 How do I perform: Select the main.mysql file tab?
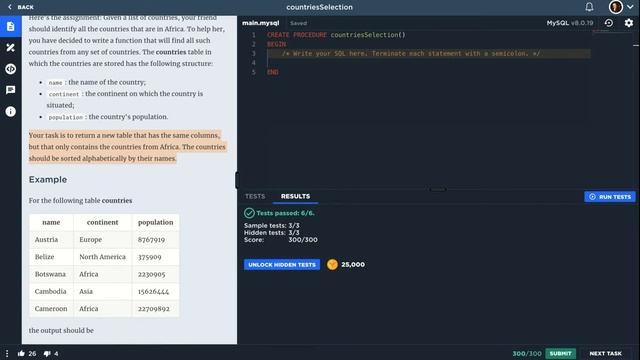pos(260,23)
